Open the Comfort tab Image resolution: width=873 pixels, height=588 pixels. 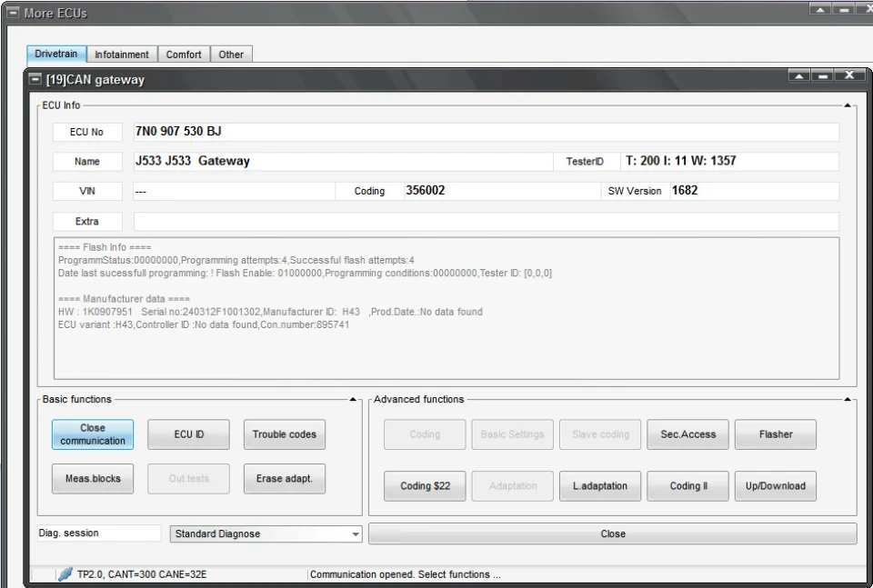coord(183,55)
